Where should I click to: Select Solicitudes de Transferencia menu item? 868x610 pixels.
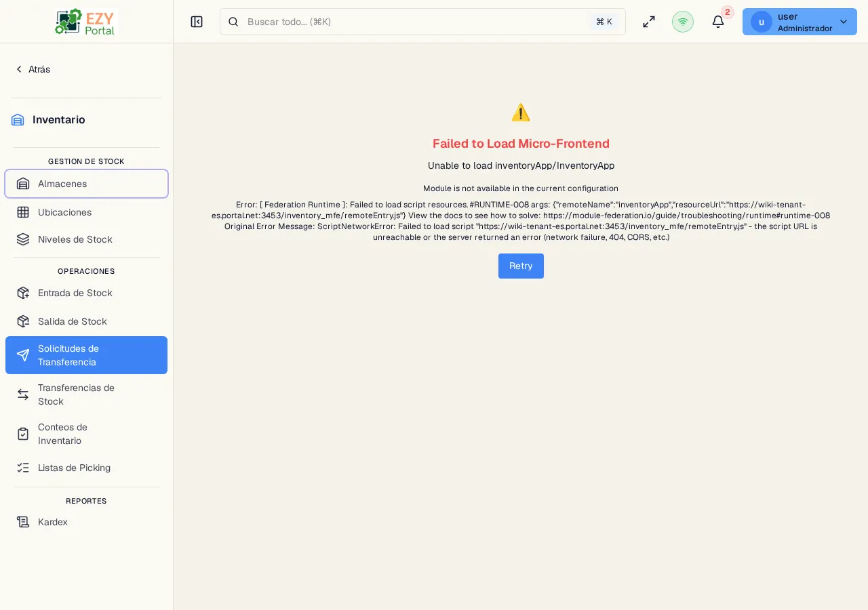tap(86, 355)
